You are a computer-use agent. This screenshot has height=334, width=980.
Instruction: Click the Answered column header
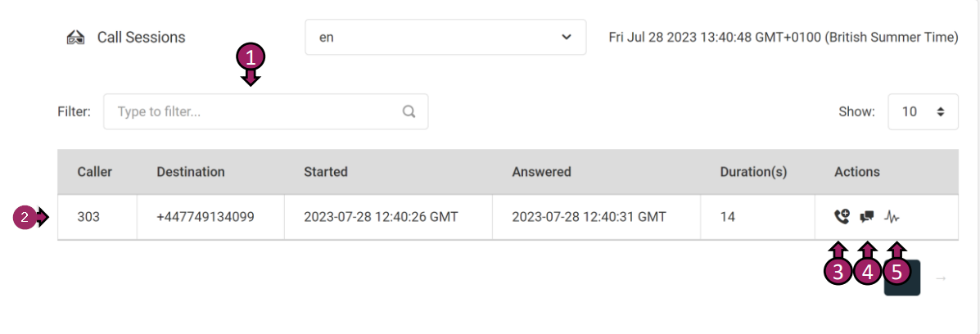point(542,172)
